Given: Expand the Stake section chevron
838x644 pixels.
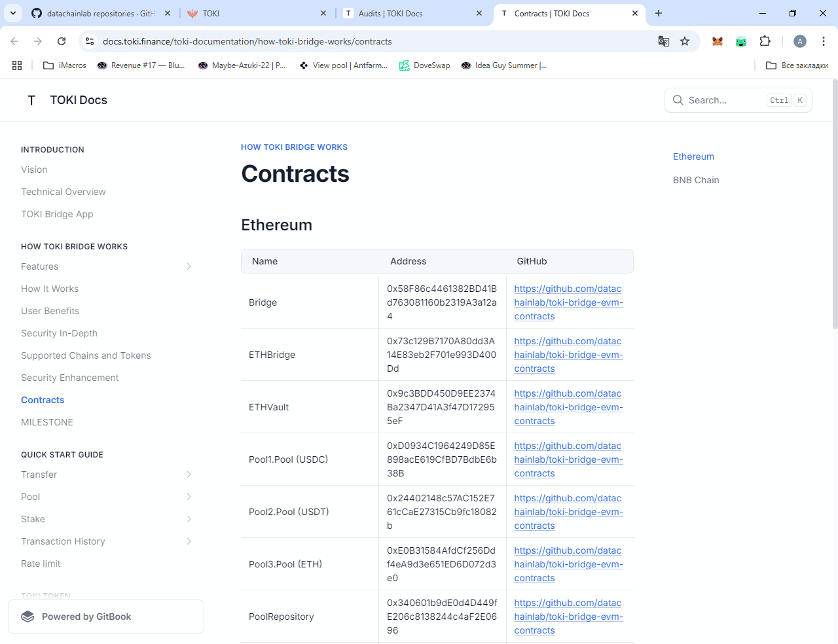Looking at the screenshot, I should (x=189, y=519).
